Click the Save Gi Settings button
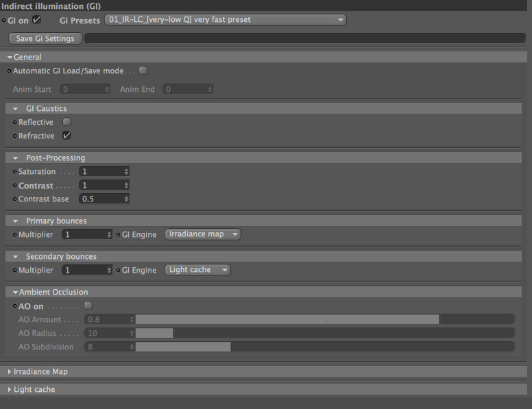 [x=45, y=38]
